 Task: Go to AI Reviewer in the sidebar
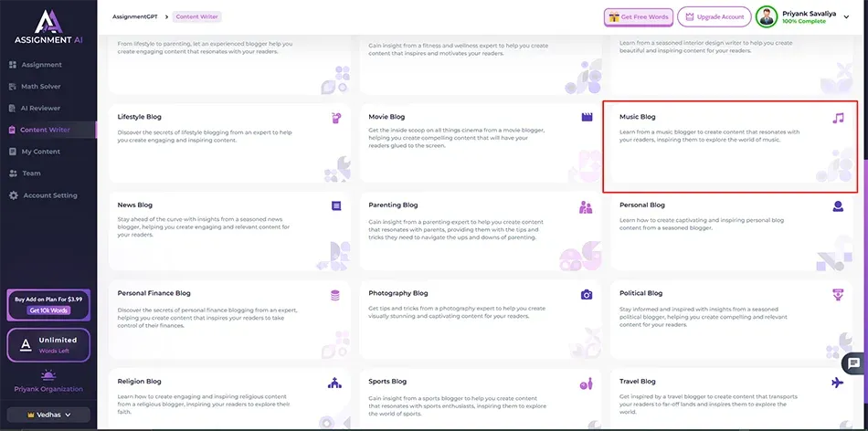tap(40, 108)
